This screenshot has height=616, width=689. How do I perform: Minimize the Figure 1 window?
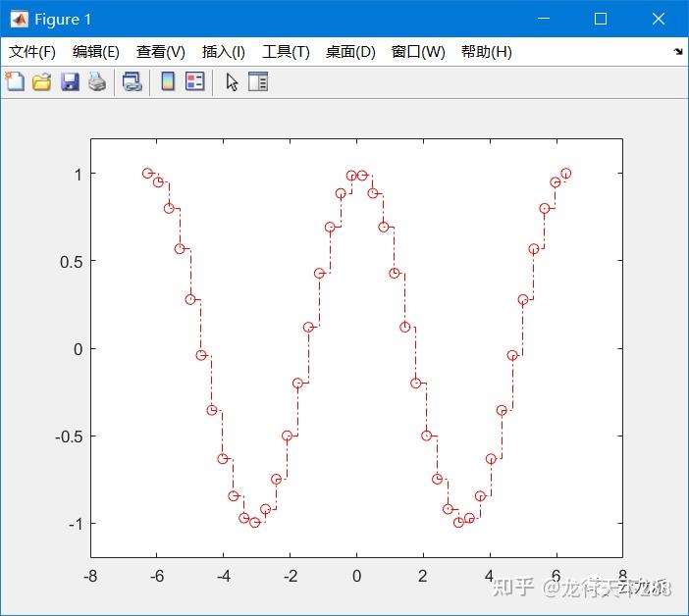(x=544, y=19)
